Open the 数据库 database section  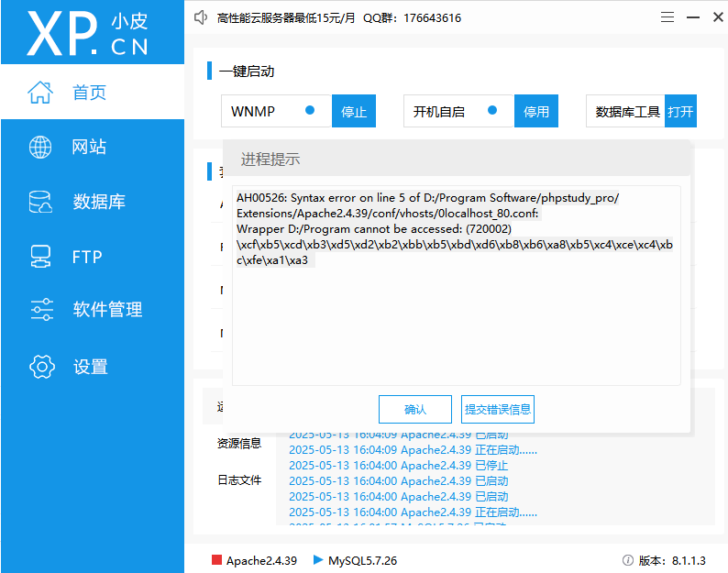[93, 202]
